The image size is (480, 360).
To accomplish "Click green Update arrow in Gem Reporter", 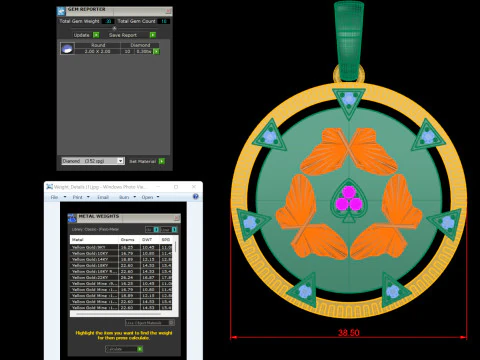I will pyautogui.click(x=96, y=35).
